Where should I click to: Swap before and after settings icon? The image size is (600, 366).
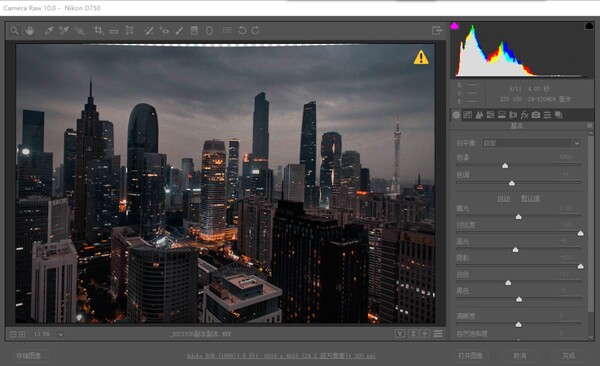[x=413, y=334]
